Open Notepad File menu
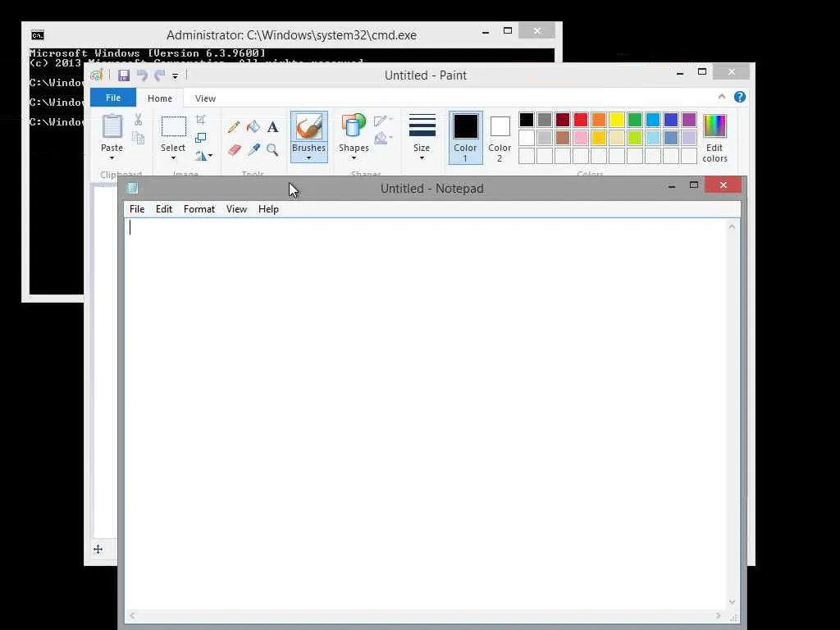 coord(137,209)
